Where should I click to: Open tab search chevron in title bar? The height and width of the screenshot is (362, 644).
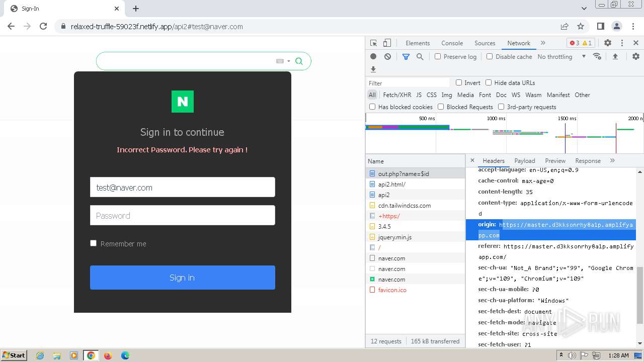pyautogui.click(x=584, y=9)
